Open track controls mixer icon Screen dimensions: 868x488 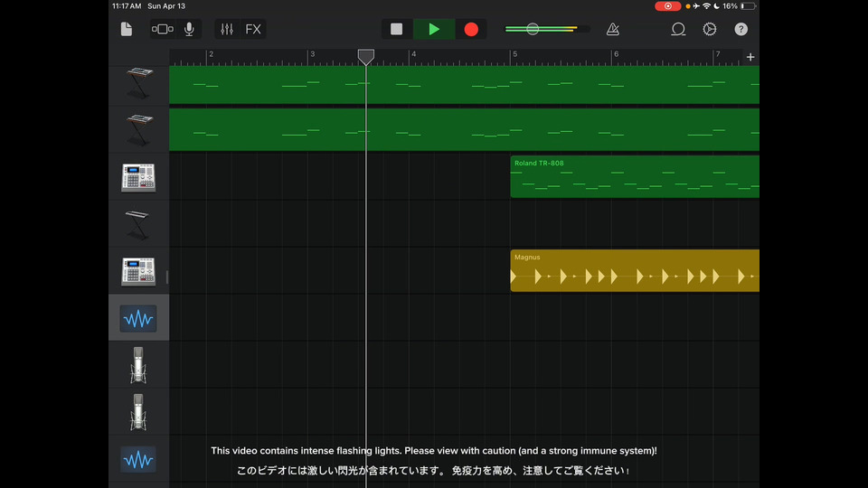227,29
